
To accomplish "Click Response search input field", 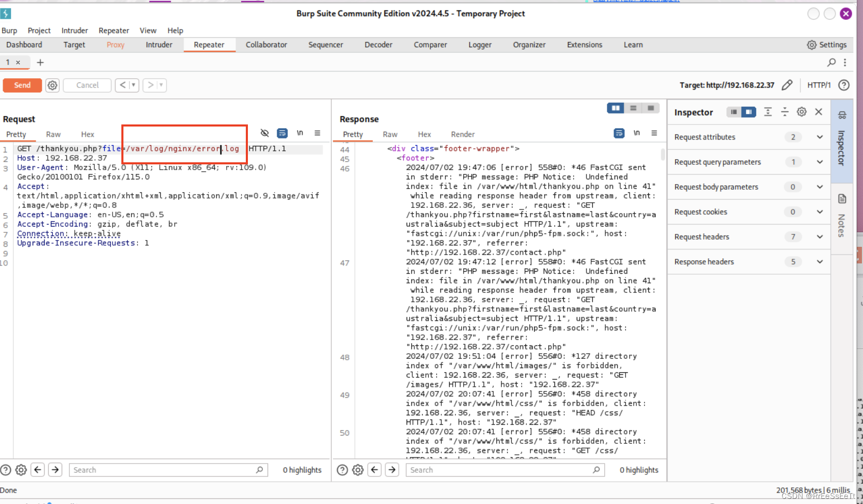I will coord(506,470).
